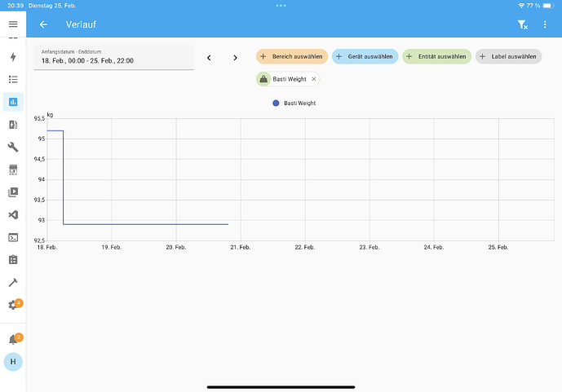This screenshot has width=562, height=392.
Task: Open the HACS store sidebar icon
Action: pyautogui.click(x=13, y=170)
